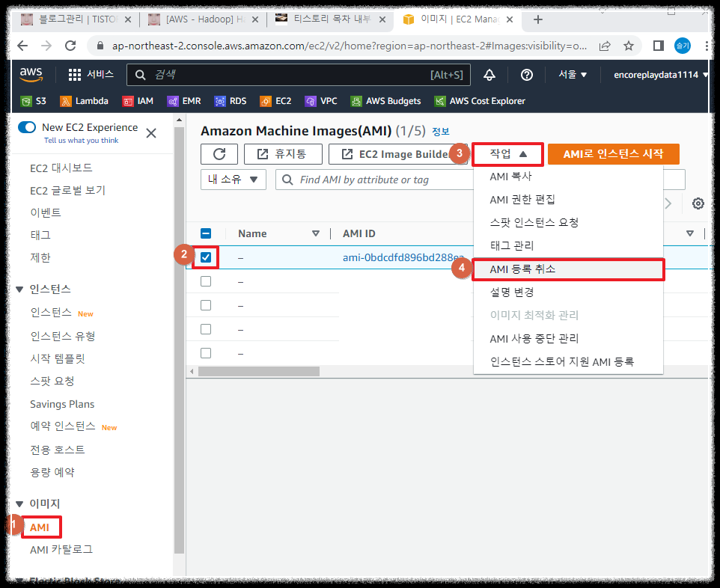The height and width of the screenshot is (588, 720).
Task: Toggle the select-all checkbox in table header
Action: click(x=206, y=233)
